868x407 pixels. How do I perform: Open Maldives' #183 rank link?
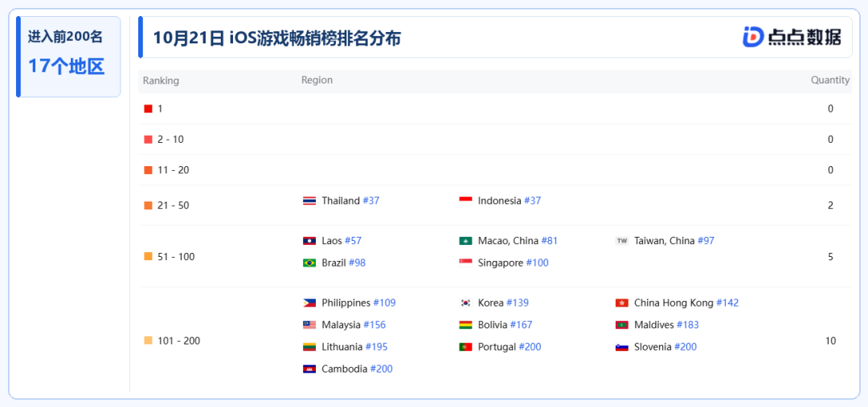687,324
